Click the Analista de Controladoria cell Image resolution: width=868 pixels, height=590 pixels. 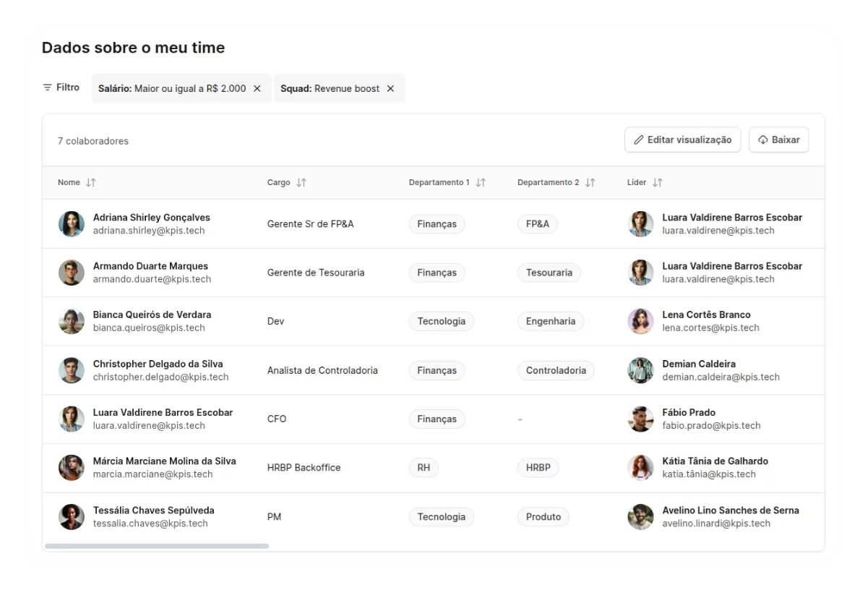pos(322,370)
